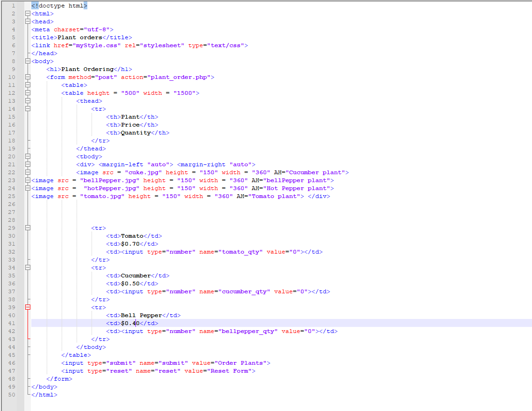Collapse the Cucumber tr fold on line 34
The height and width of the screenshot is (411, 532).
[28, 267]
